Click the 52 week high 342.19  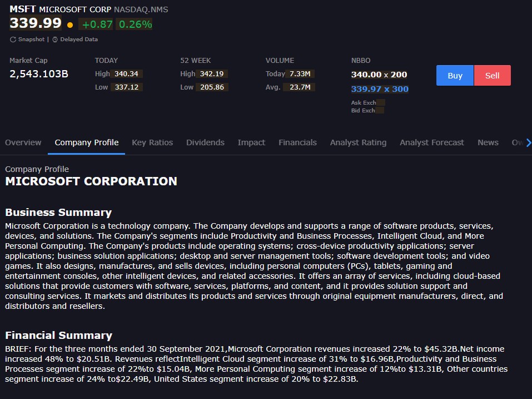pos(212,74)
